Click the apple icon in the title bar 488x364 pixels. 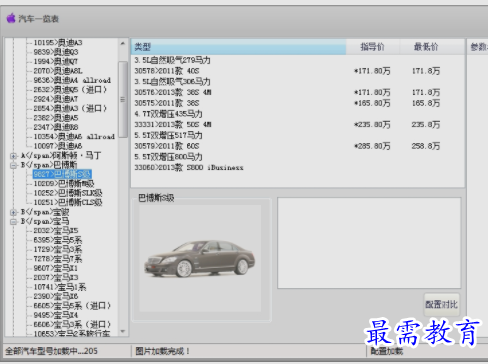[11, 18]
